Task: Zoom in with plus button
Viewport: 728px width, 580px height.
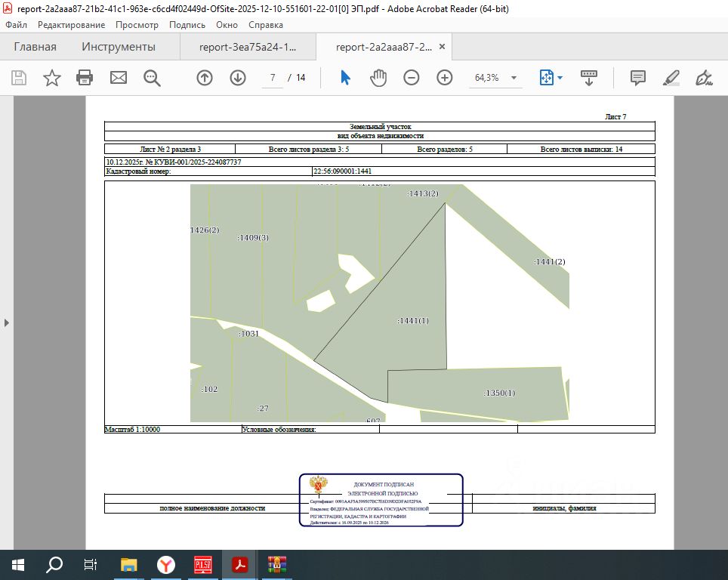Action: [x=445, y=78]
